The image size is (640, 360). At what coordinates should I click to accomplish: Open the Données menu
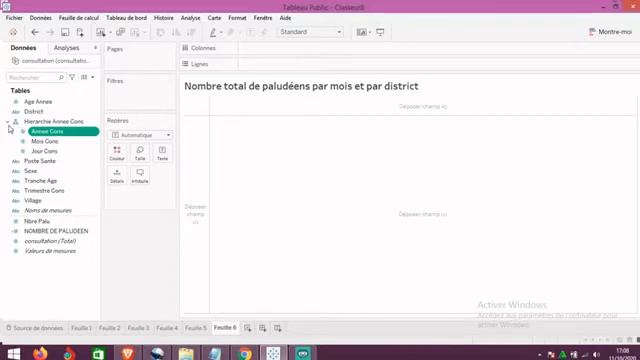(x=41, y=18)
